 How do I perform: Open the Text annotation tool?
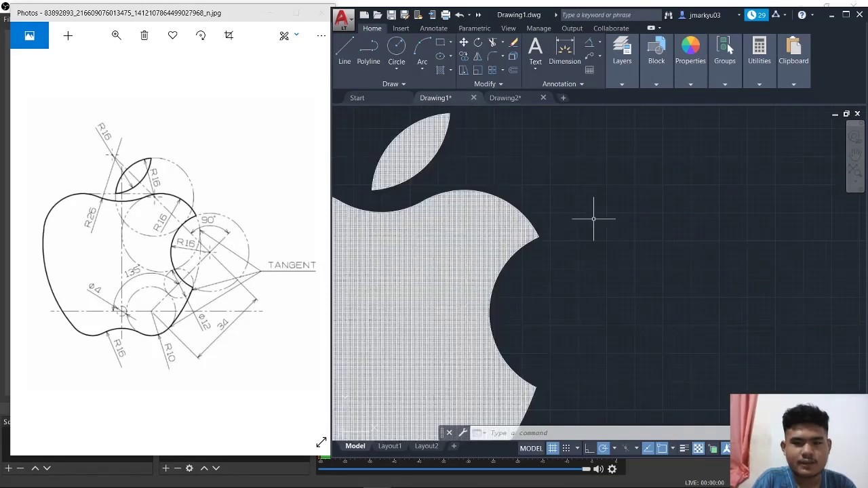pyautogui.click(x=535, y=51)
